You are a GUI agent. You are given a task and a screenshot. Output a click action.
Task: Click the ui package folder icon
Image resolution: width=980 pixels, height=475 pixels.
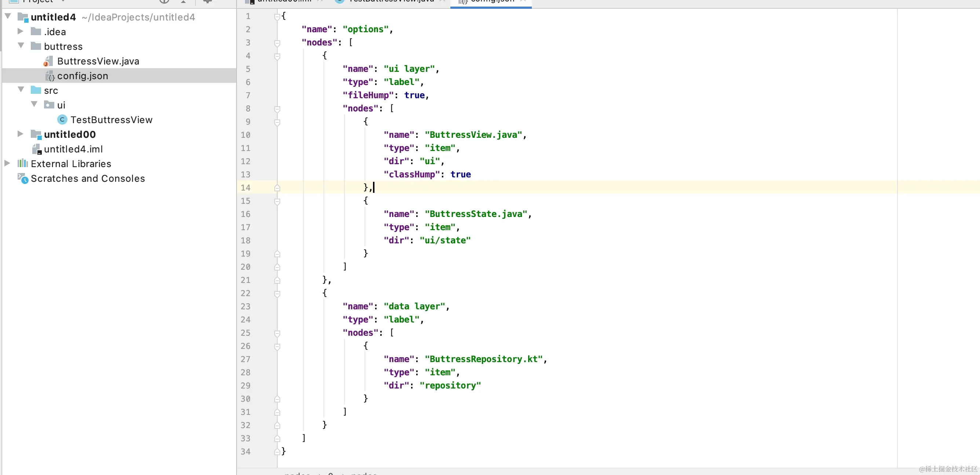click(x=49, y=104)
